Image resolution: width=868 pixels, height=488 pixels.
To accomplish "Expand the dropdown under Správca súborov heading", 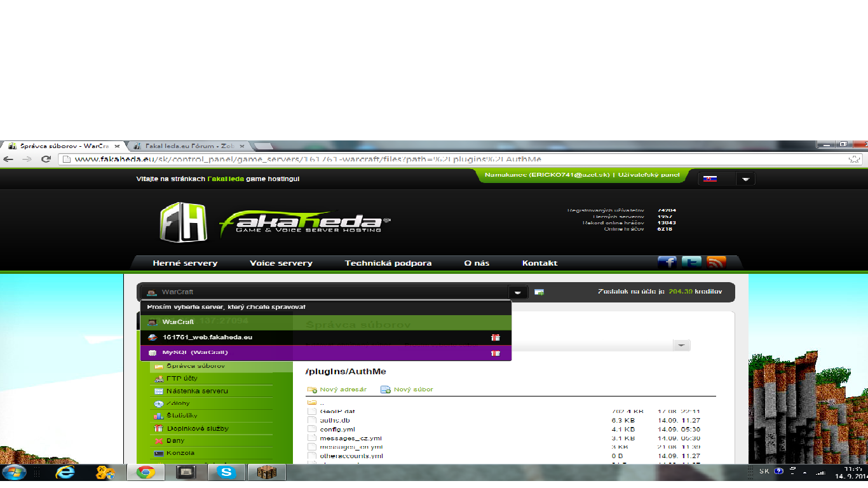I will point(681,345).
